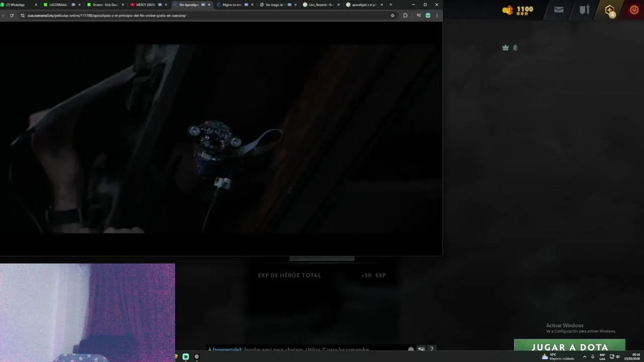644x362 pixels.
Task: Open the Dota mail envelope icon
Action: pos(558,10)
